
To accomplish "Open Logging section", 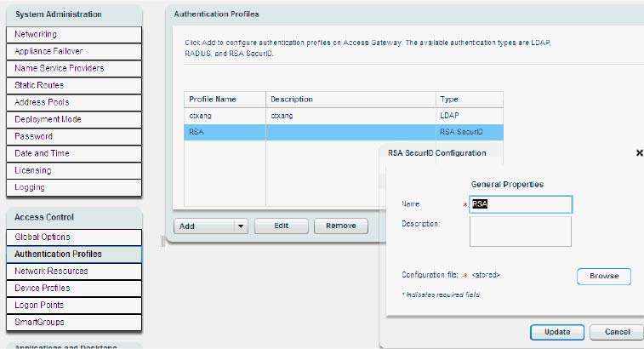I will (x=74, y=187).
